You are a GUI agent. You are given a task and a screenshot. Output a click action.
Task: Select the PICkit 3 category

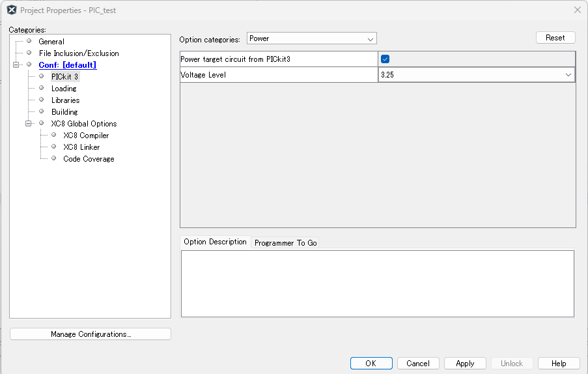coord(64,77)
